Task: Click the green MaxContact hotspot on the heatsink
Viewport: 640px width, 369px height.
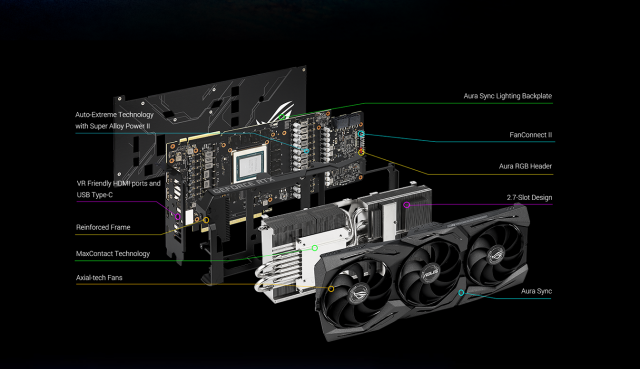Action: [x=315, y=248]
